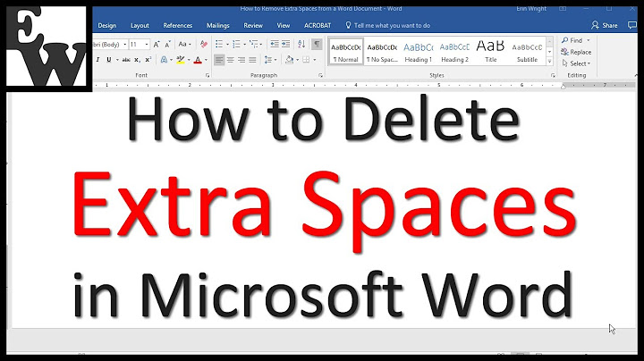Viewport: 644px width, 361px height.
Task: Apply the Heading 2 style
Action: click(x=454, y=52)
